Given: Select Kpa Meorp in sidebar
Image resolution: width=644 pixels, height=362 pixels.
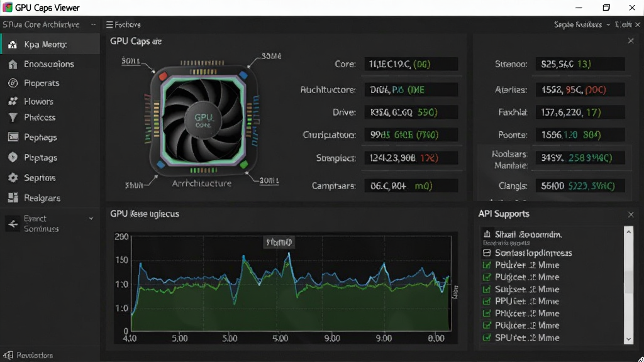Looking at the screenshot, I should pyautogui.click(x=50, y=45).
